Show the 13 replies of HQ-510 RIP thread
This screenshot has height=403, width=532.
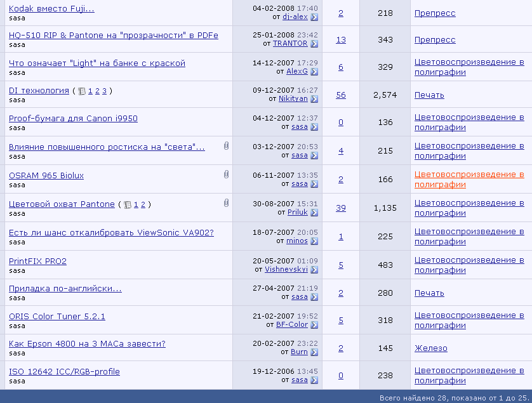click(341, 40)
